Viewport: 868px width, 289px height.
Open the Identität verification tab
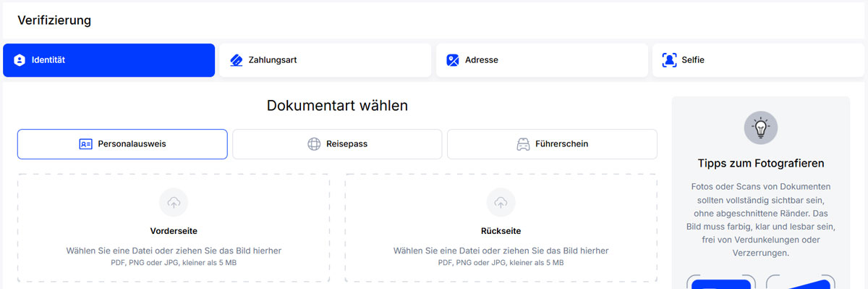[109, 60]
